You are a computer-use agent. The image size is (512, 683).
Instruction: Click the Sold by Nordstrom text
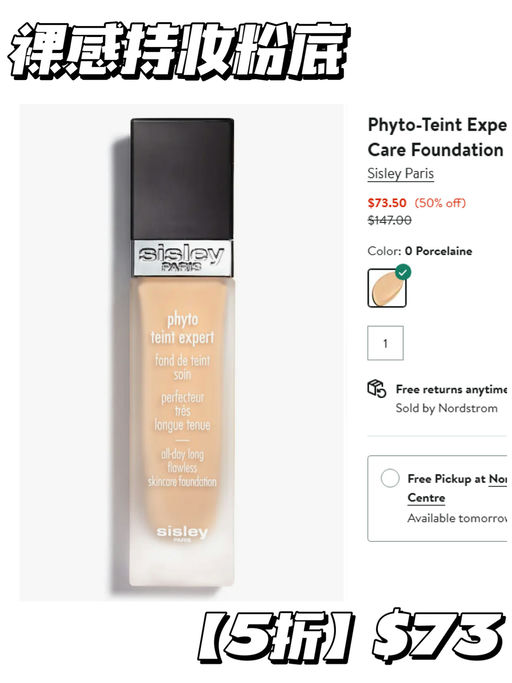(446, 408)
